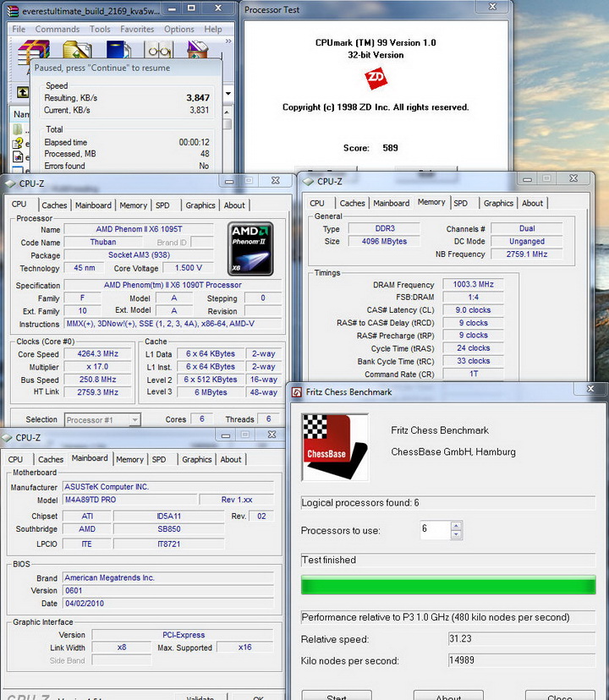Increase Processors to use with up arrow
609x700 pixels.
tap(456, 526)
